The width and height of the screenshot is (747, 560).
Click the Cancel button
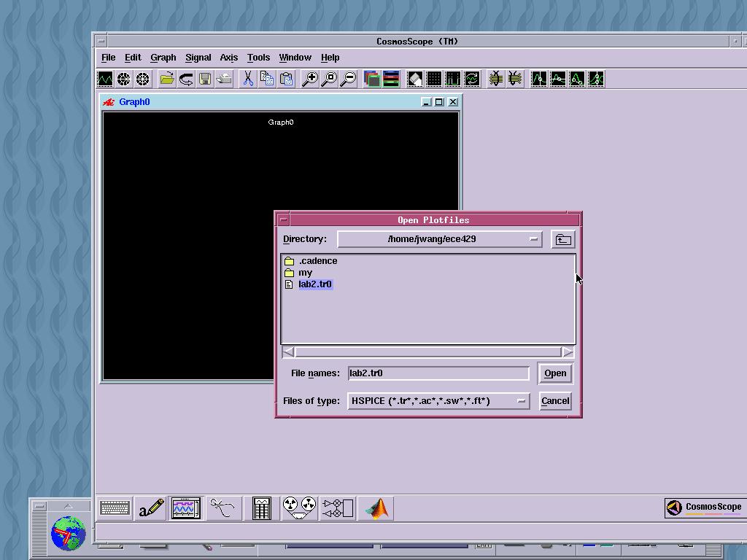point(555,401)
